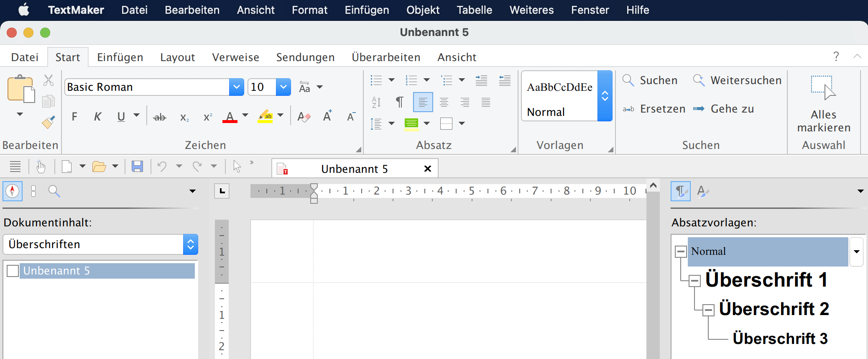
Task: Open Apple menu
Action: tap(24, 10)
